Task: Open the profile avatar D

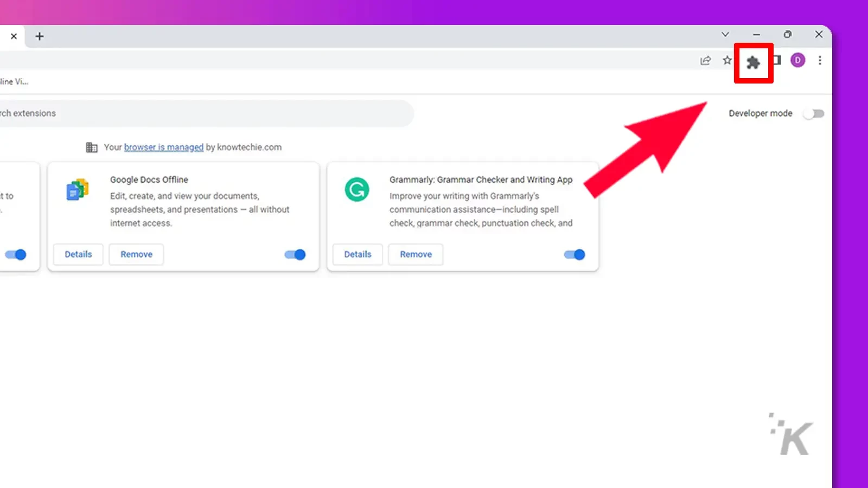Action: 797,60
